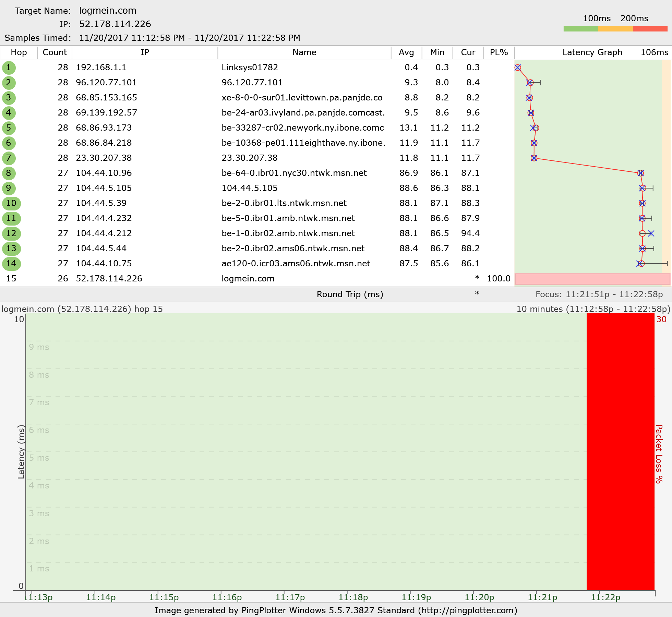The height and width of the screenshot is (617, 672).
Task: Click the red packet loss bar in timeline
Action: click(x=620, y=451)
